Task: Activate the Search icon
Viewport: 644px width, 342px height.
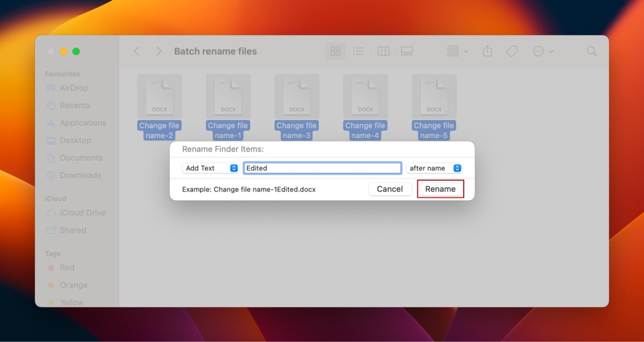Action: pos(591,51)
